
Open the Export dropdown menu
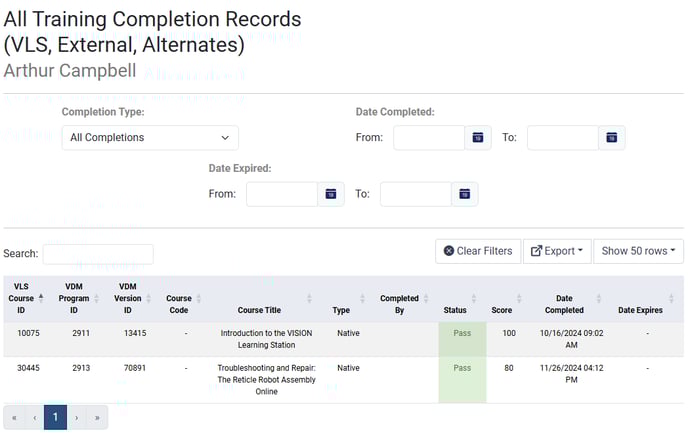point(557,251)
